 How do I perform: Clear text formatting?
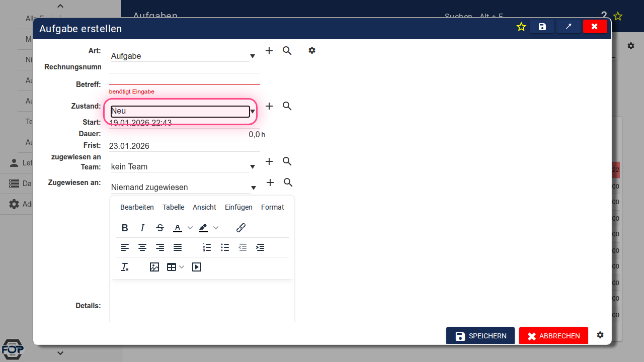tap(125, 267)
